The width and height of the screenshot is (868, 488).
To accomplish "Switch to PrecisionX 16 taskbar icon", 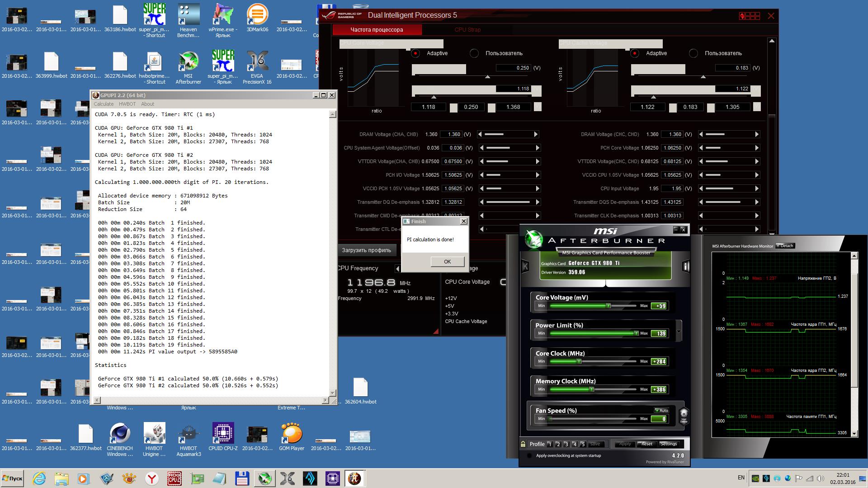I will click(x=288, y=478).
